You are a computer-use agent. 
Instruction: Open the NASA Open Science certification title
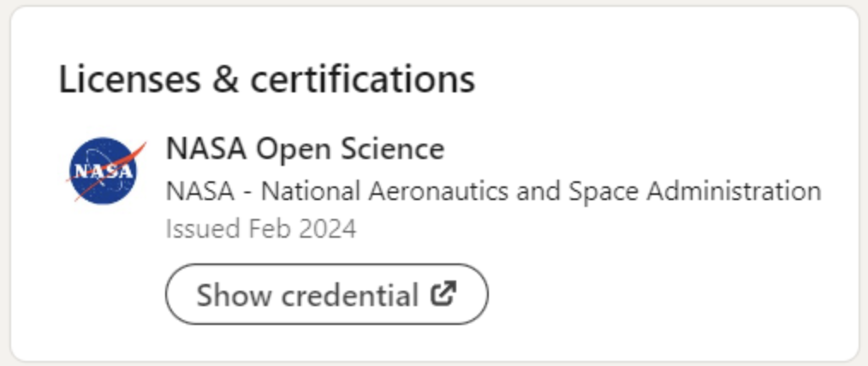305,149
